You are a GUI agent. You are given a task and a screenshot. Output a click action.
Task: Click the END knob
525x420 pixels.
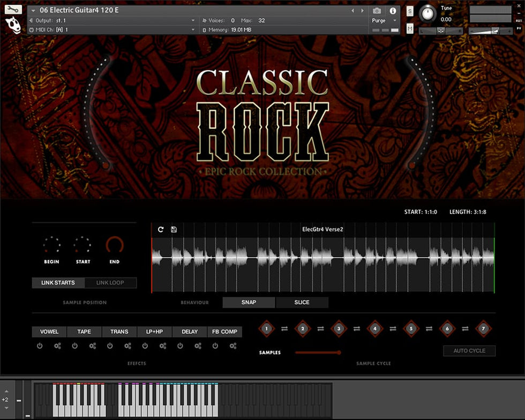coord(114,245)
